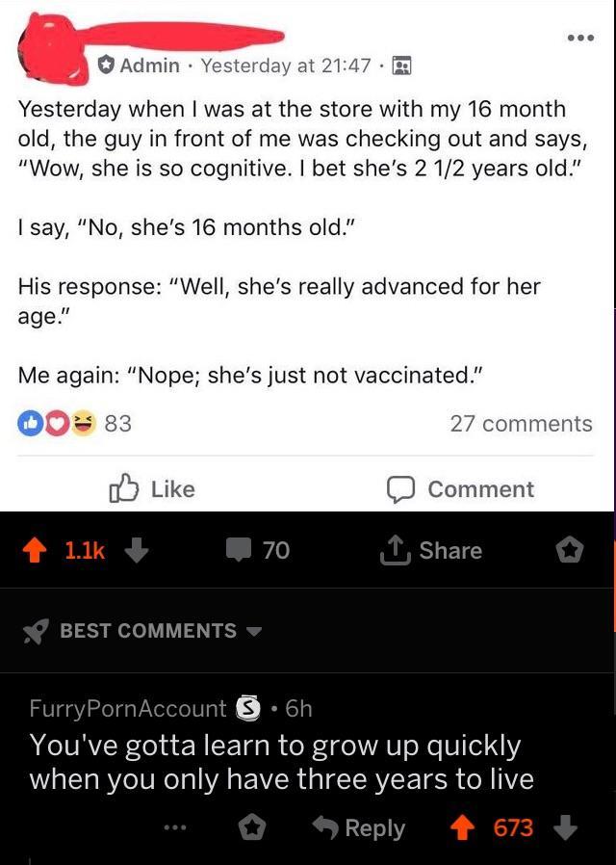Share the Reddit post
Screen dimensions: 616x865
point(431,550)
